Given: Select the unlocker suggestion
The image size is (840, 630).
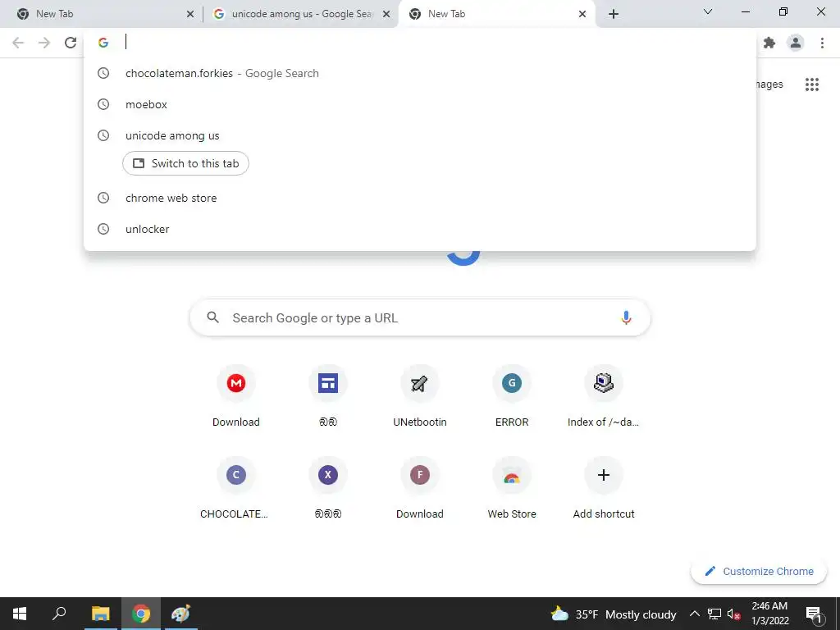Looking at the screenshot, I should click(420, 229).
